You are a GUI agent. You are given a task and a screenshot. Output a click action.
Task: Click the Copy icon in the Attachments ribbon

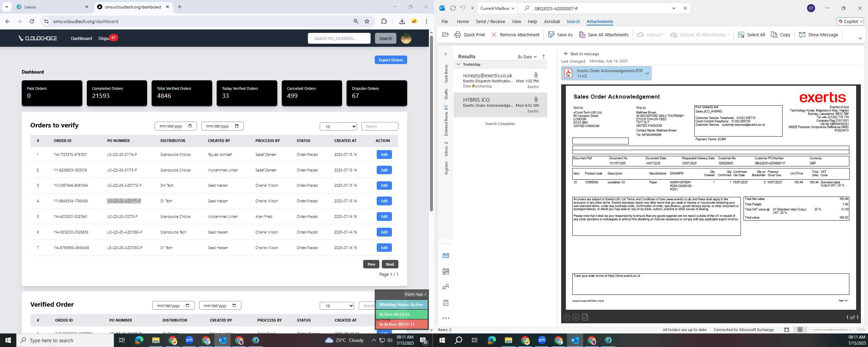[774, 35]
